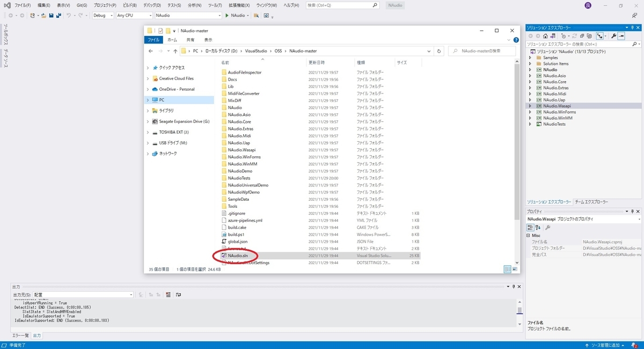Open ビルド(B) menu
Image resolution: width=644 pixels, height=349 pixels.
(x=130, y=5)
